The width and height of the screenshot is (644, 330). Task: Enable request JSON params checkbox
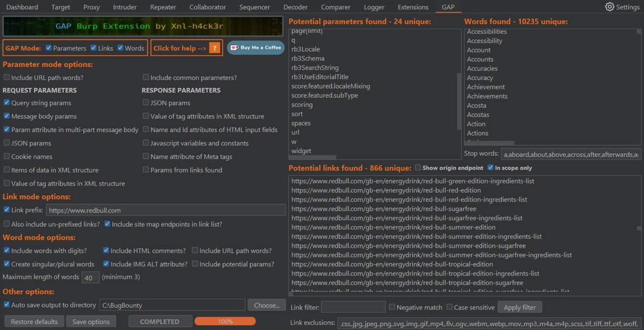(6, 143)
